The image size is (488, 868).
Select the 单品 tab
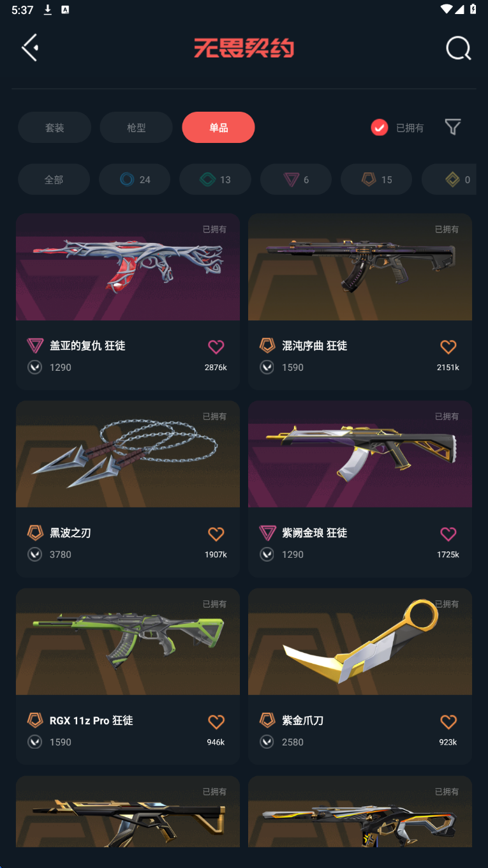tap(218, 128)
